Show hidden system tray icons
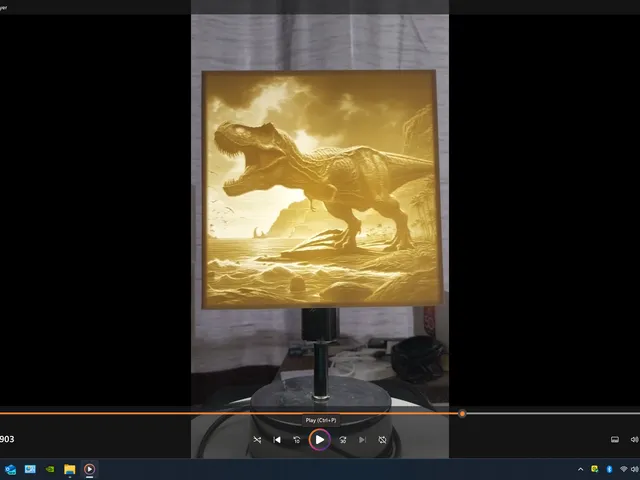This screenshot has height=480, width=640. click(x=580, y=469)
